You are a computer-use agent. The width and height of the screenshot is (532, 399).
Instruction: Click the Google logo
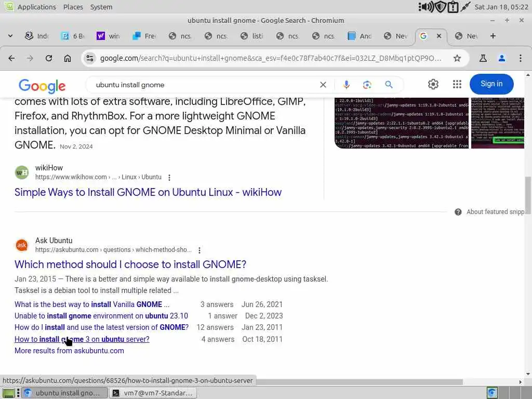pos(42,86)
